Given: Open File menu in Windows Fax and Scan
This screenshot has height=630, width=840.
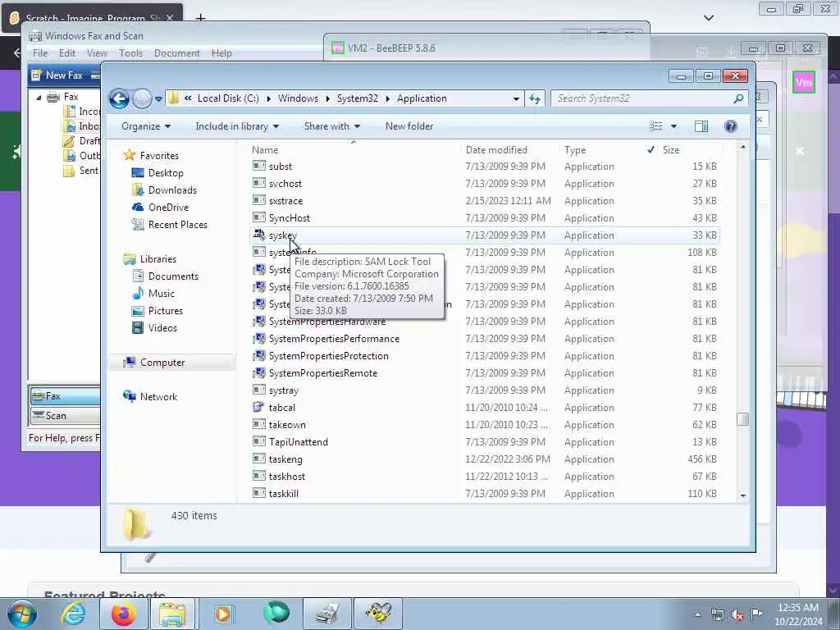Looking at the screenshot, I should [x=40, y=53].
